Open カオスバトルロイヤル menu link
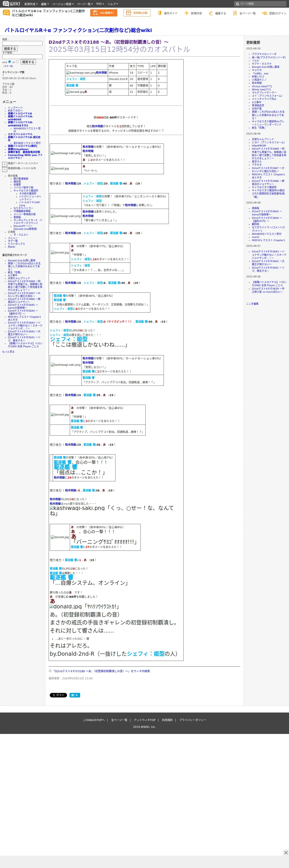Screen dimensions: 289x868 [20, 134]
